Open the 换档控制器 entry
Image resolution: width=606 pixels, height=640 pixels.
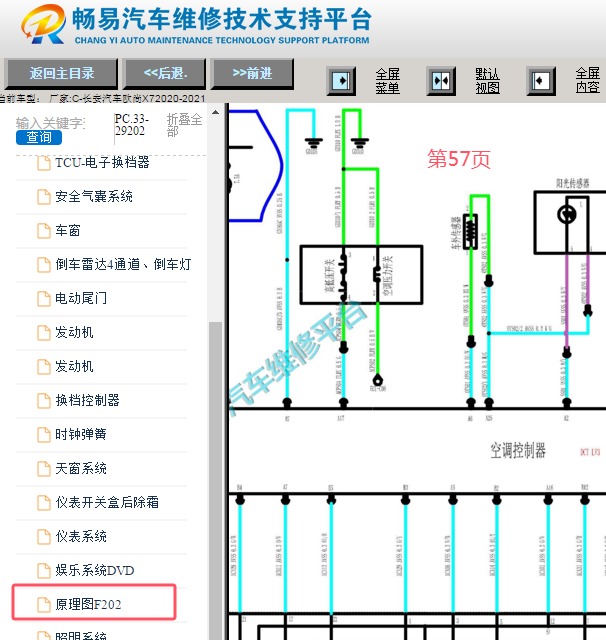87,400
